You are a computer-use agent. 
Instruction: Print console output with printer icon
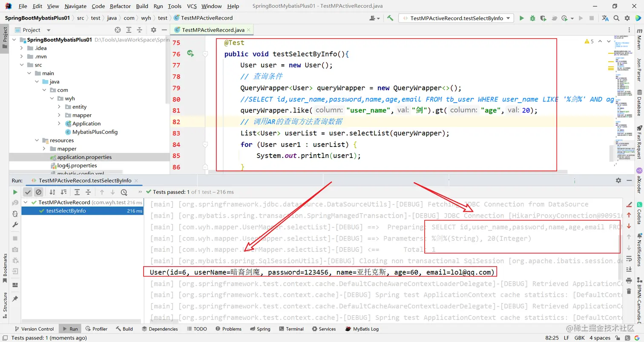tap(629, 280)
